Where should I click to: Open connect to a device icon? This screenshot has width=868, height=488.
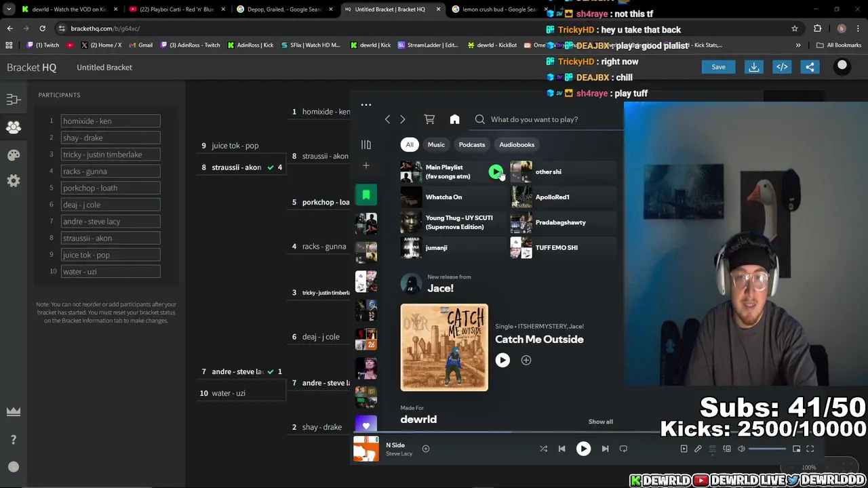pyautogui.click(x=727, y=449)
